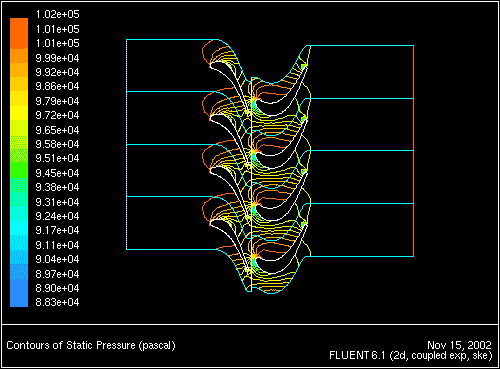
Task: Click the 9.92e+04 legend value
Action: coord(57,72)
